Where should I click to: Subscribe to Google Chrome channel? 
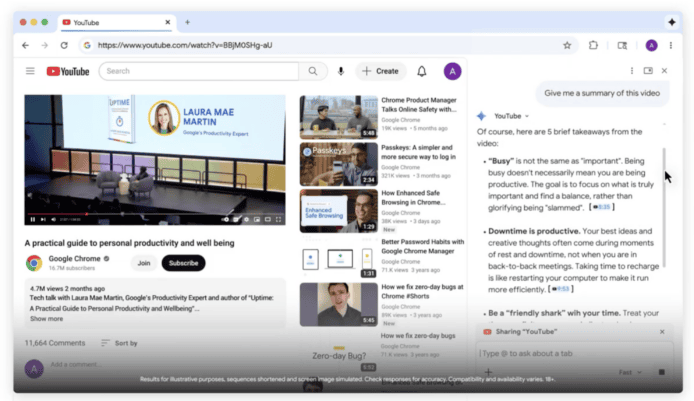[183, 263]
